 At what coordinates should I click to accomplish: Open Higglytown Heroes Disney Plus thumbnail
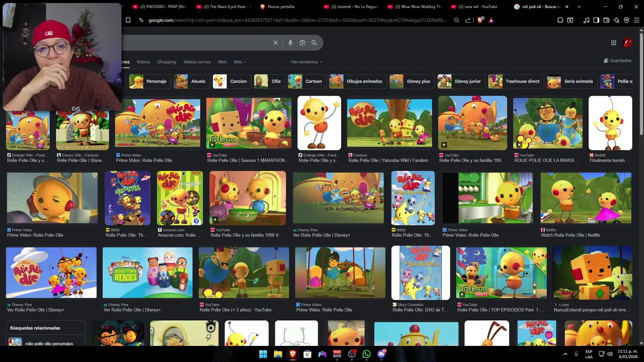click(147, 272)
